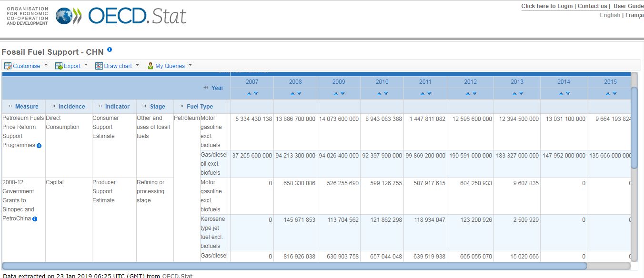Screen dimensions: 644x278
Task: Open the Customise dropdown menu
Action: click(26, 66)
